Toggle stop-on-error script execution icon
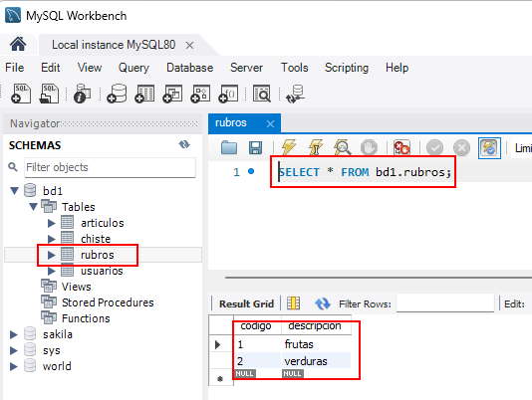The width and height of the screenshot is (532, 400). [401, 148]
